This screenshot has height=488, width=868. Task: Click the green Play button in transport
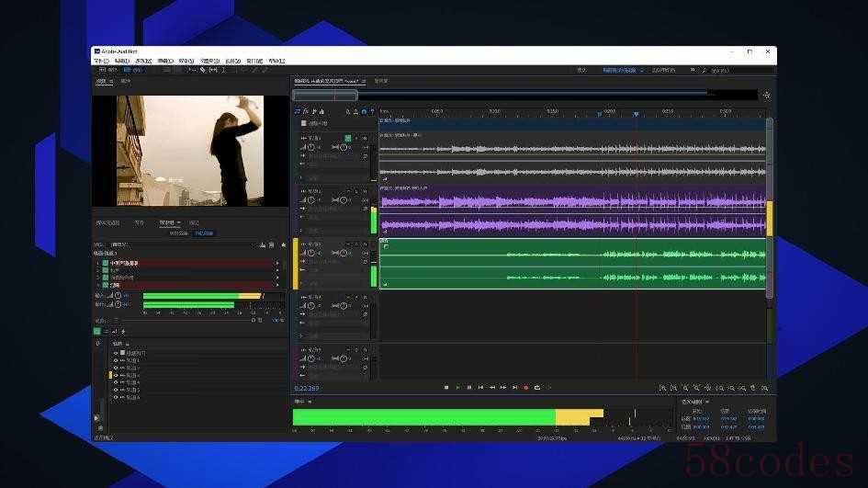(x=457, y=388)
